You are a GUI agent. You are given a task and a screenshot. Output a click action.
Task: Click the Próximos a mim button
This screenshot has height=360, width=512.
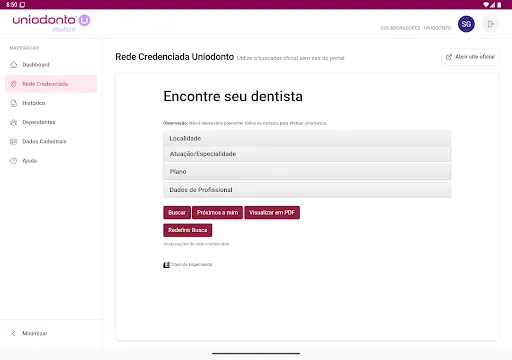(x=217, y=213)
